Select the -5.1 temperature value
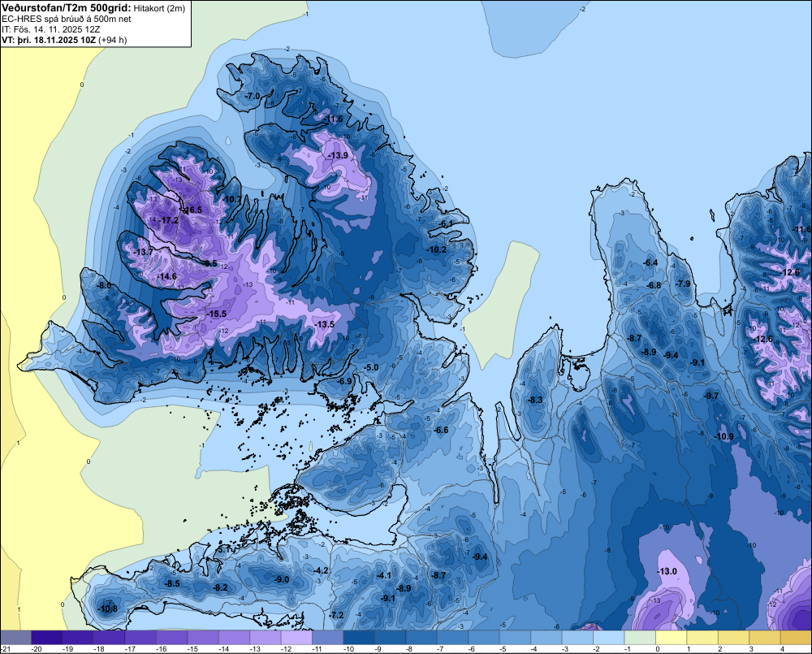Screen dimensions: 812x654 coord(223,549)
